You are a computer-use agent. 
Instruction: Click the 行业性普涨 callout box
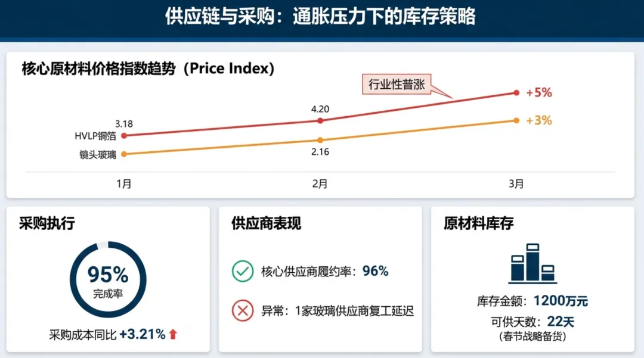(x=397, y=85)
